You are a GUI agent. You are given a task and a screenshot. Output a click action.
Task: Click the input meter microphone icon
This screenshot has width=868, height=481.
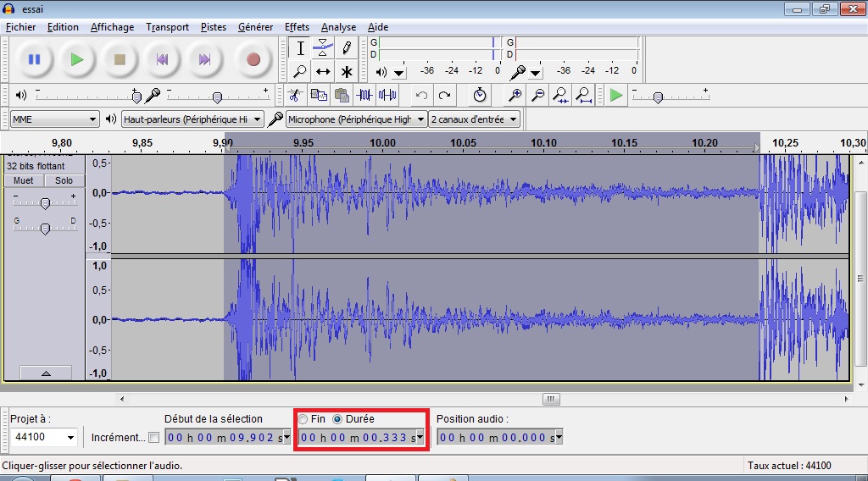(x=518, y=72)
